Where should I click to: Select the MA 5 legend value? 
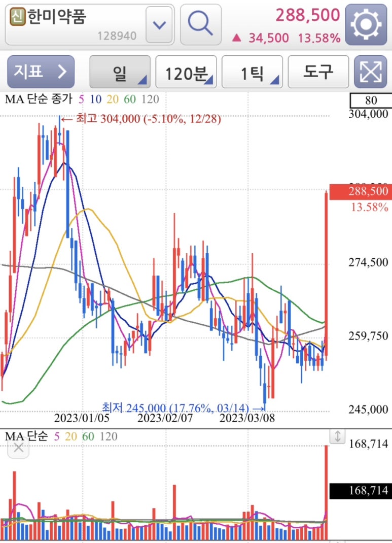[x=81, y=99]
